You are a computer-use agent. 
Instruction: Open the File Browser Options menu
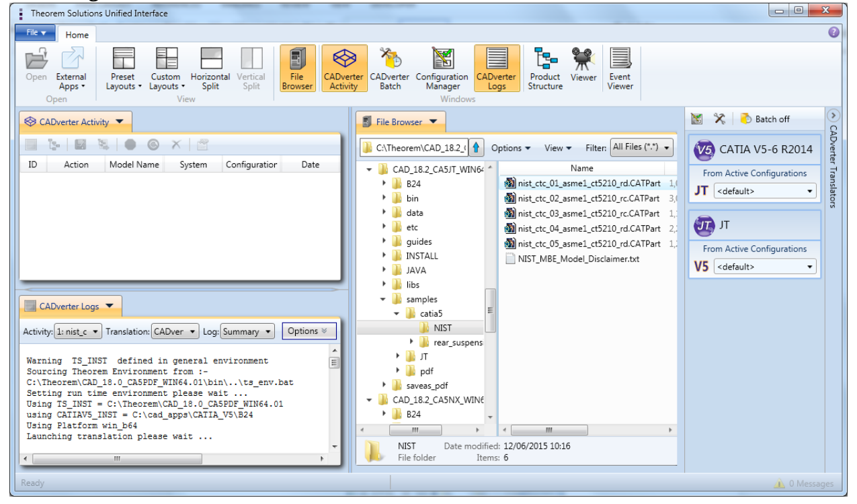(x=510, y=148)
